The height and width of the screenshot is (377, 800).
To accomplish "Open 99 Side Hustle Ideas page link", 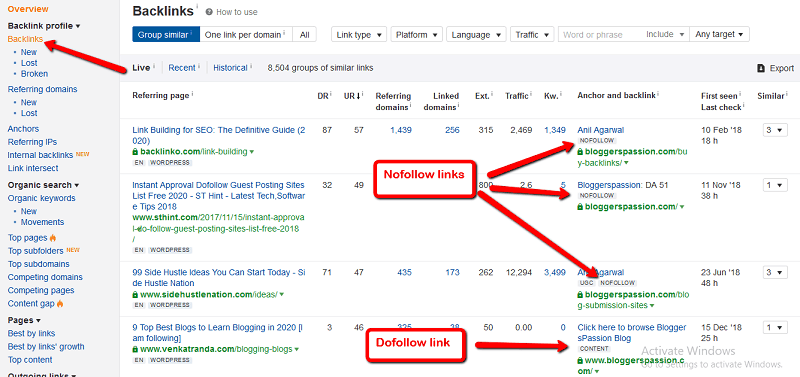I will [x=219, y=278].
